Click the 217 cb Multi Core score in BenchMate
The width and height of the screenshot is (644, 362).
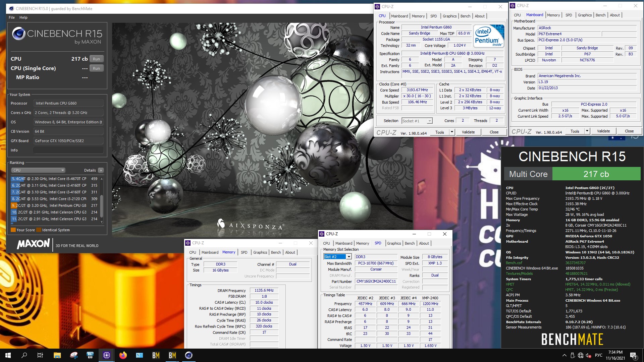pos(596,174)
